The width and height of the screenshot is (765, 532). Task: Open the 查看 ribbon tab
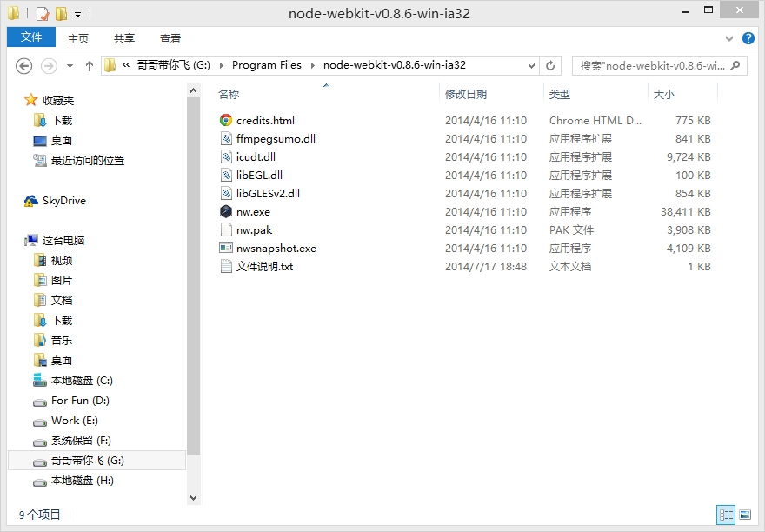point(170,38)
